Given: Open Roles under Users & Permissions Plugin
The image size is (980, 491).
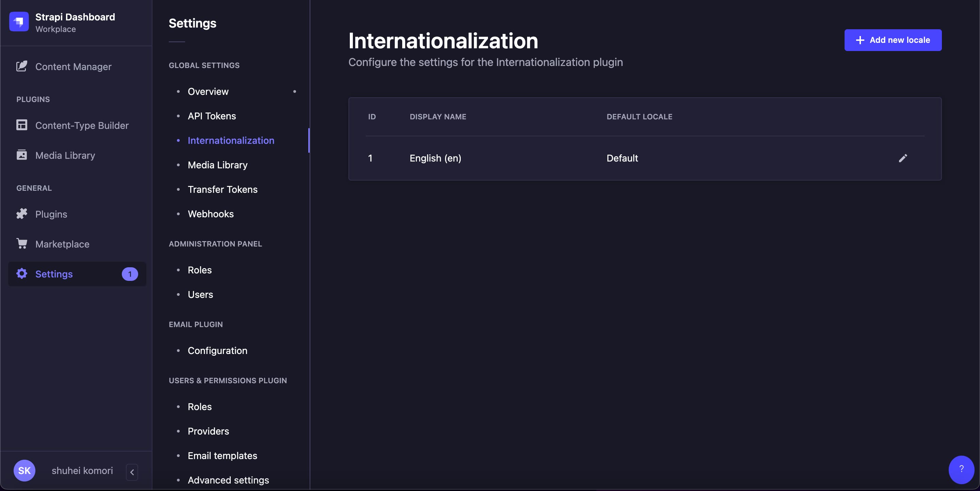Looking at the screenshot, I should click(200, 407).
